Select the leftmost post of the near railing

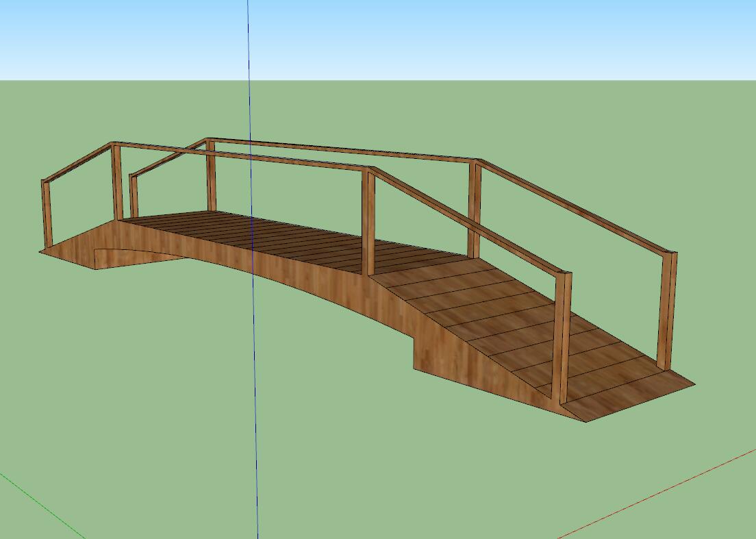point(47,214)
